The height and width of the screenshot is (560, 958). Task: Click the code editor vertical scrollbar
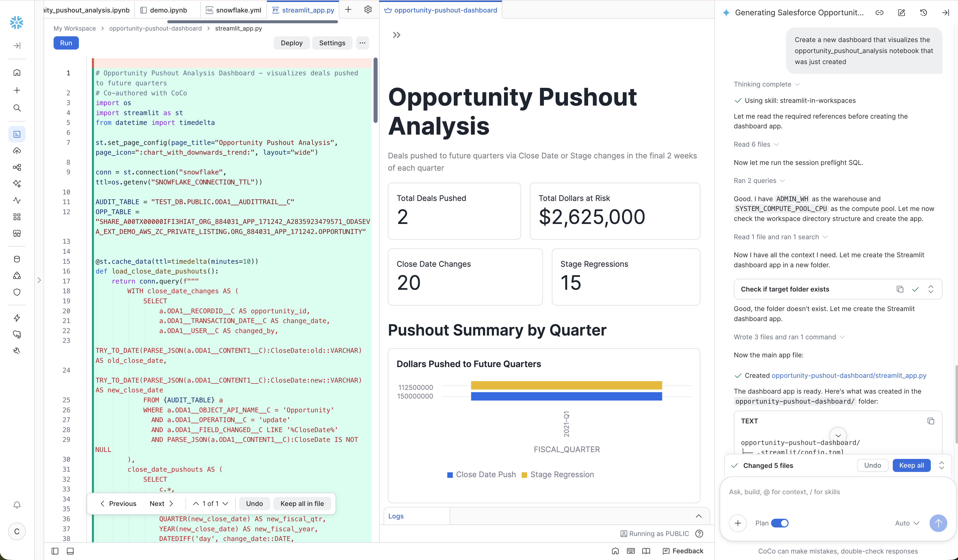(376, 90)
